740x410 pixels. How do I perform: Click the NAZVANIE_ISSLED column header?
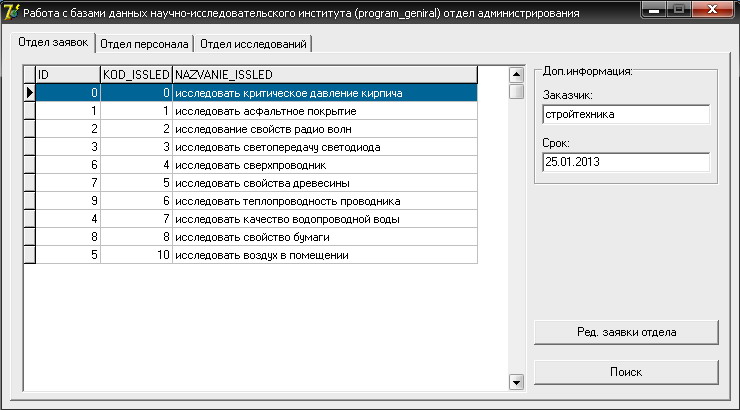[x=325, y=75]
